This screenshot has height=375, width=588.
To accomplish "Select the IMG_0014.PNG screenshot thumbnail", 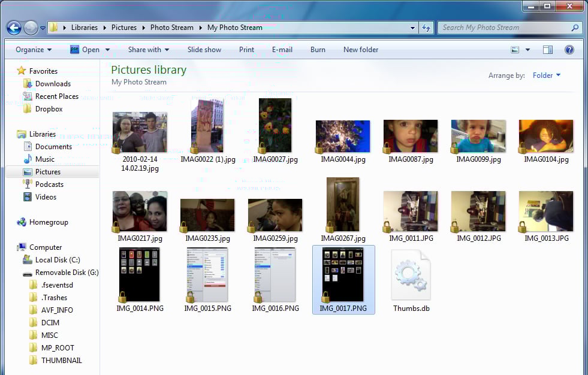I will pyautogui.click(x=140, y=274).
